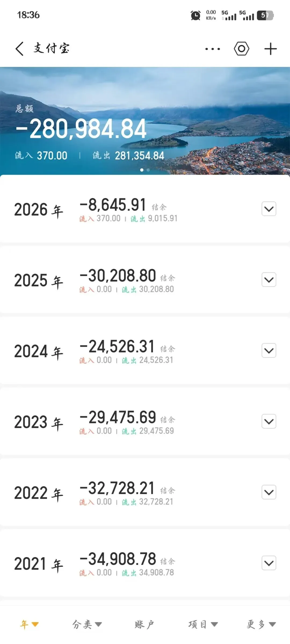290x644 pixels.
Task: Tap the 流出 281,354.84 total outflow
Action: tap(128, 156)
